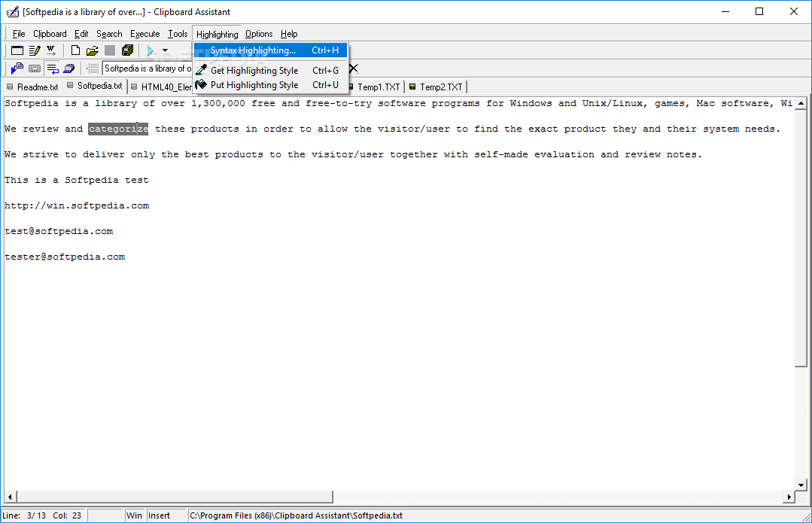This screenshot has height=523, width=812.
Task: Close the open Highlighting menu
Action: (x=217, y=34)
